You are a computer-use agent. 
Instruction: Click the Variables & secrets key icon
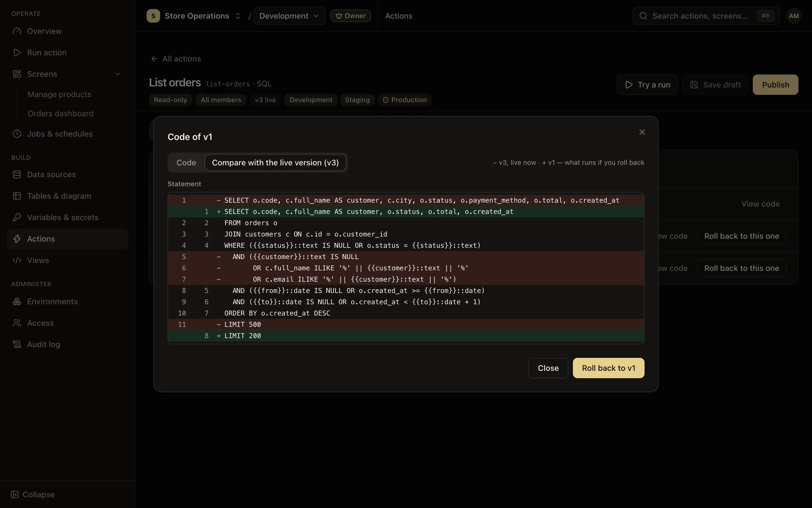[x=17, y=218]
